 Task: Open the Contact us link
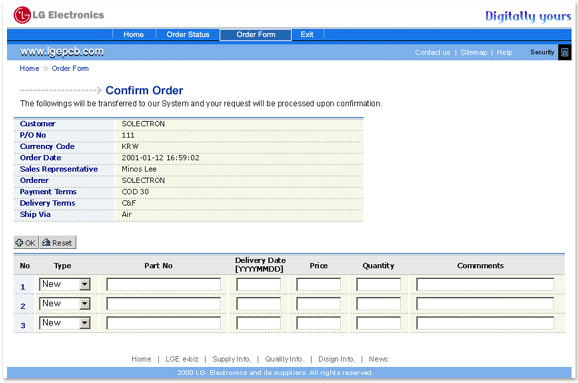tap(432, 52)
